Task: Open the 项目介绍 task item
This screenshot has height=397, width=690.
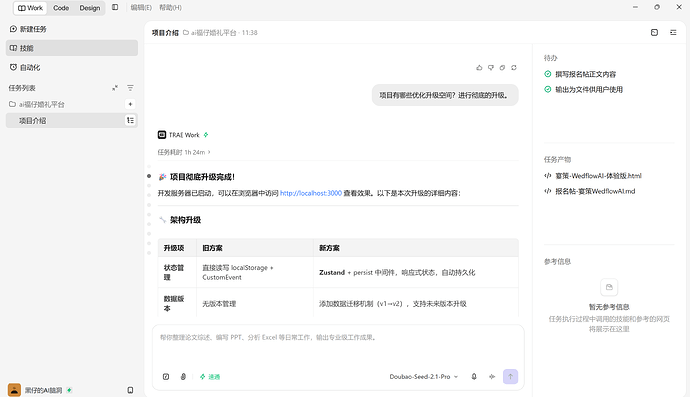Action: coord(72,121)
